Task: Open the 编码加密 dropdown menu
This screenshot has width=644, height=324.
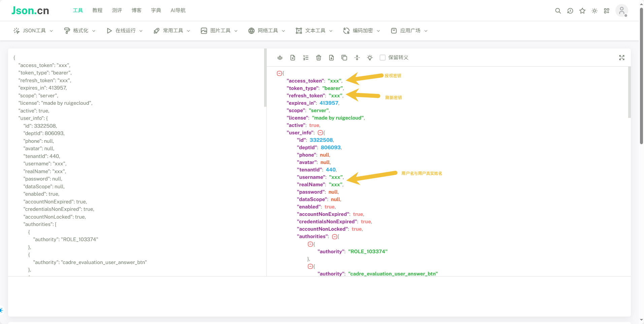Action: click(x=362, y=31)
